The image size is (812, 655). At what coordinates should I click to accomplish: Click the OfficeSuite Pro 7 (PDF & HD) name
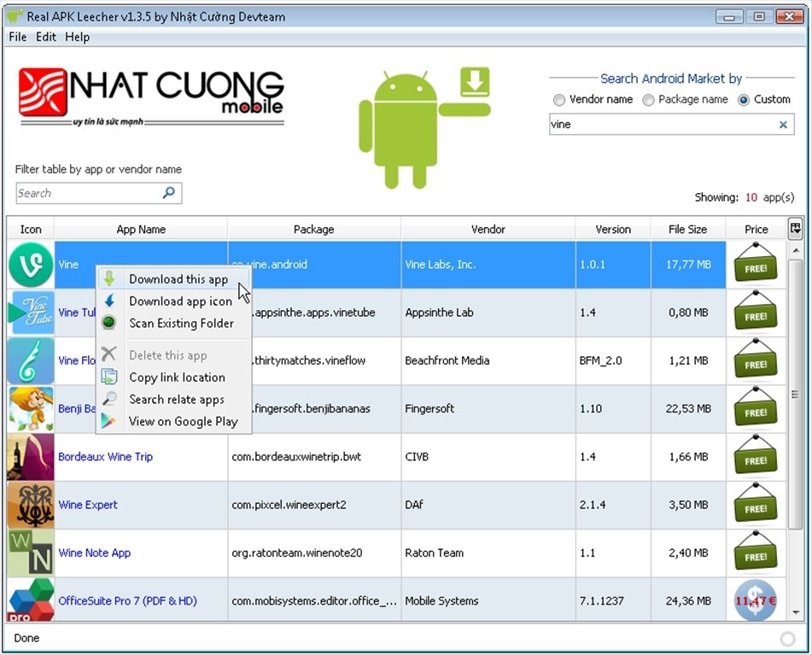point(127,601)
